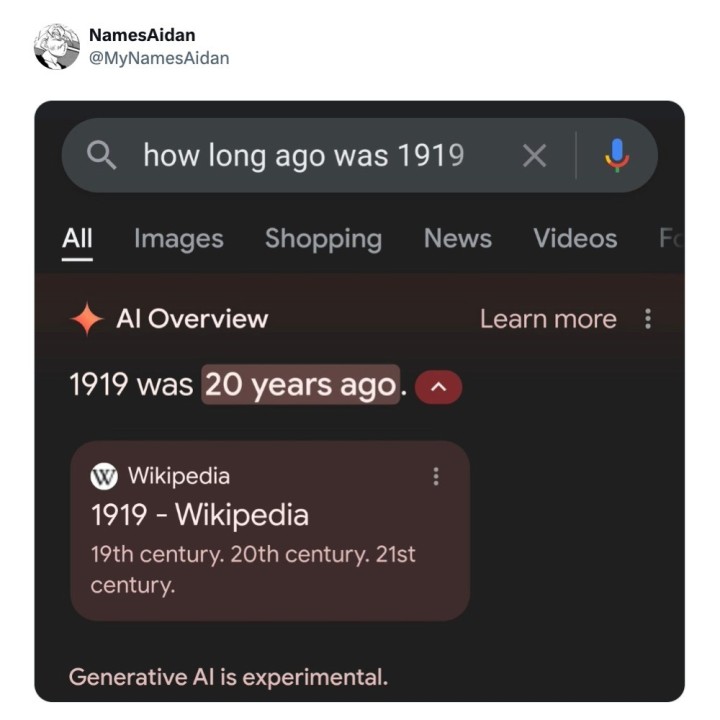Image resolution: width=720 pixels, height=720 pixels.
Task: Click the @MyNamesAidan handle
Action: click(159, 58)
